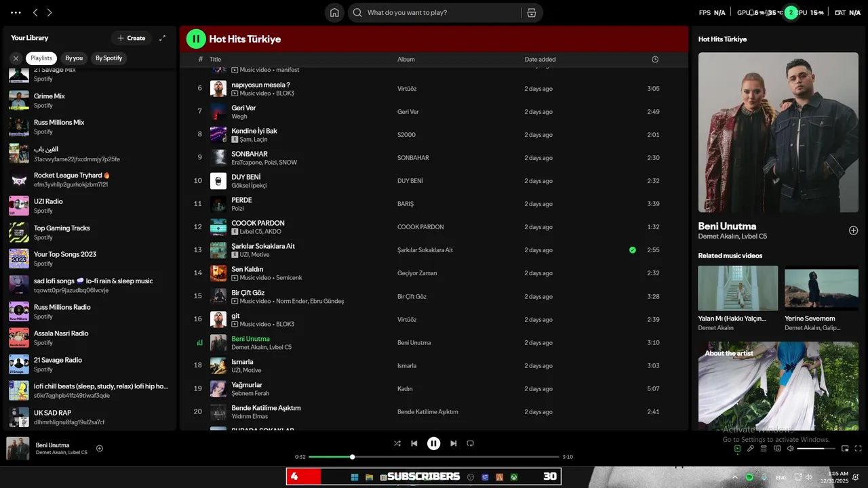Screen dimensions: 868x488
Task: Select the By Spotify filter
Action: click(x=108, y=58)
